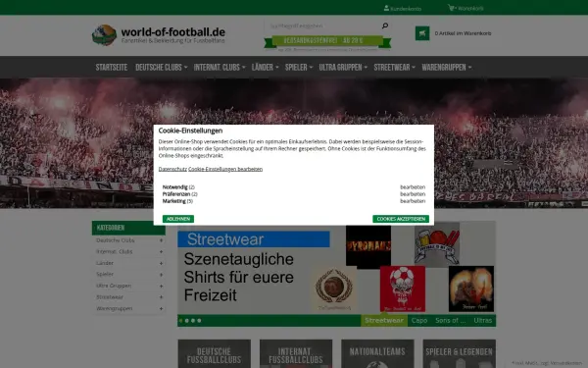Click the red skull football shirt thumbnail
The width and height of the screenshot is (588, 368).
pos(403,289)
